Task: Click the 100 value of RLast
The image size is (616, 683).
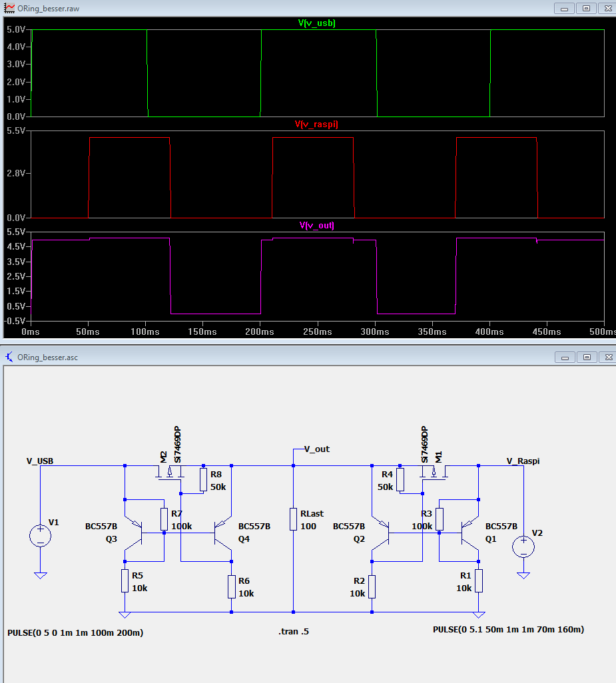Action: point(308,526)
